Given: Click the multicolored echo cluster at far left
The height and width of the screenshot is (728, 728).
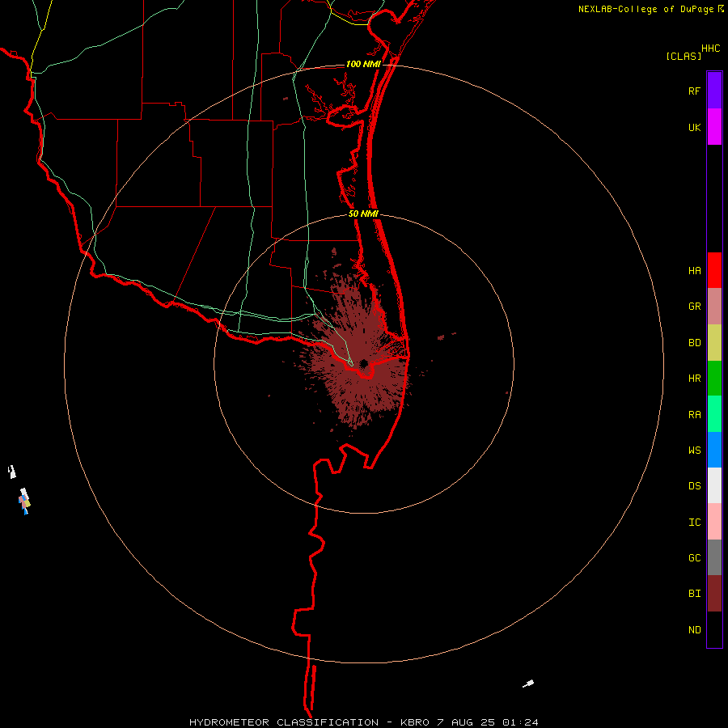Looking at the screenshot, I should (24, 502).
